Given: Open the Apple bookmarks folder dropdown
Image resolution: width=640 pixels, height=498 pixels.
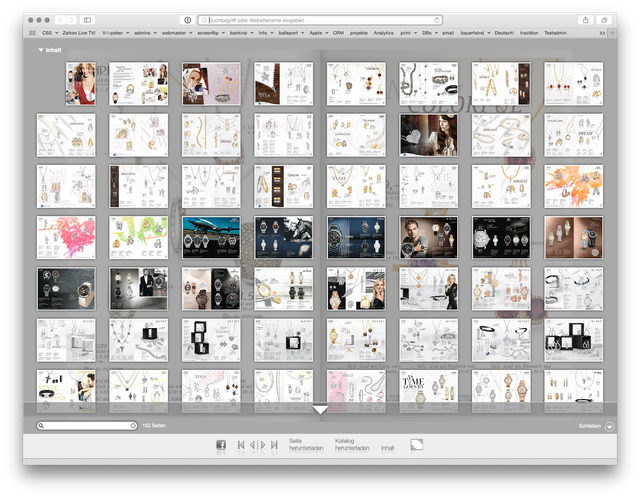Looking at the screenshot, I should click(318, 33).
